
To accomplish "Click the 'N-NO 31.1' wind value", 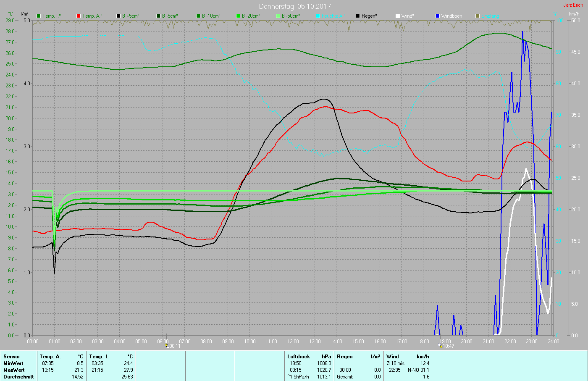I will coord(419,370).
